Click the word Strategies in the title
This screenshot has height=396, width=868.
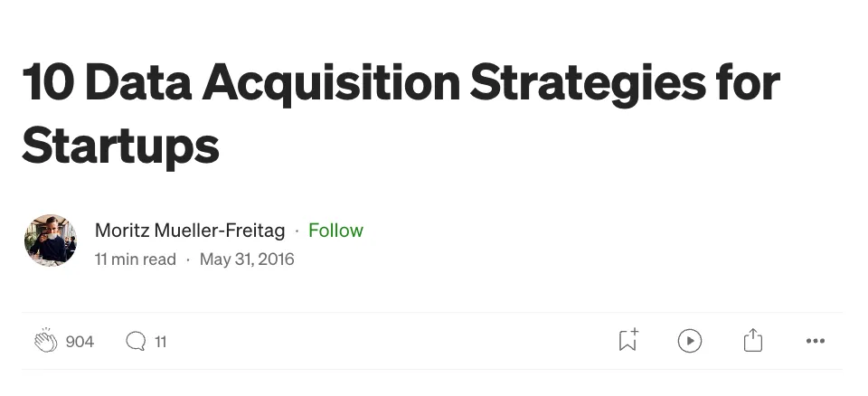[588, 83]
